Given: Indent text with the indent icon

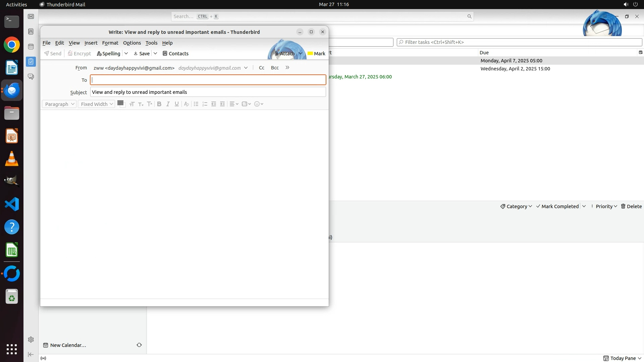Looking at the screenshot, I should click(x=222, y=104).
